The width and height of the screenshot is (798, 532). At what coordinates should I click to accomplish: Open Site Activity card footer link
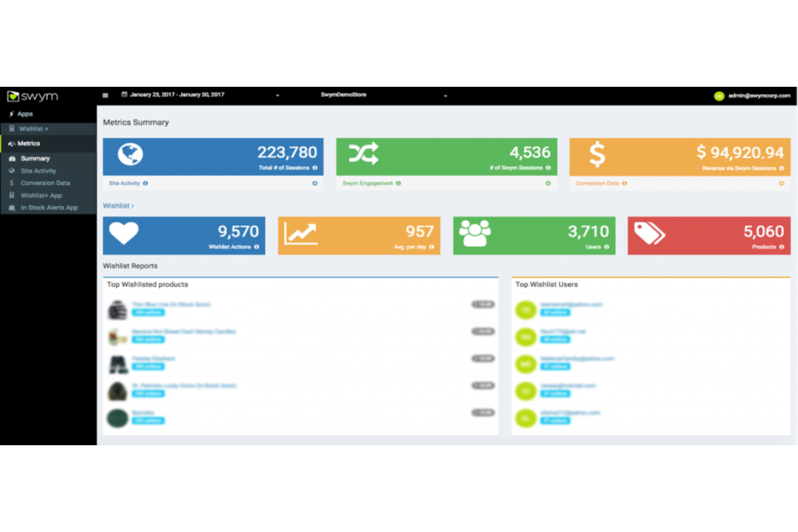pyautogui.click(x=124, y=183)
